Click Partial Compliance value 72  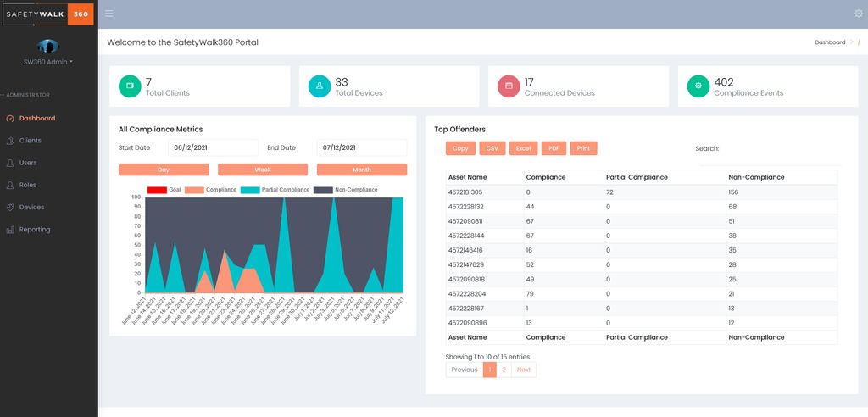610,192
